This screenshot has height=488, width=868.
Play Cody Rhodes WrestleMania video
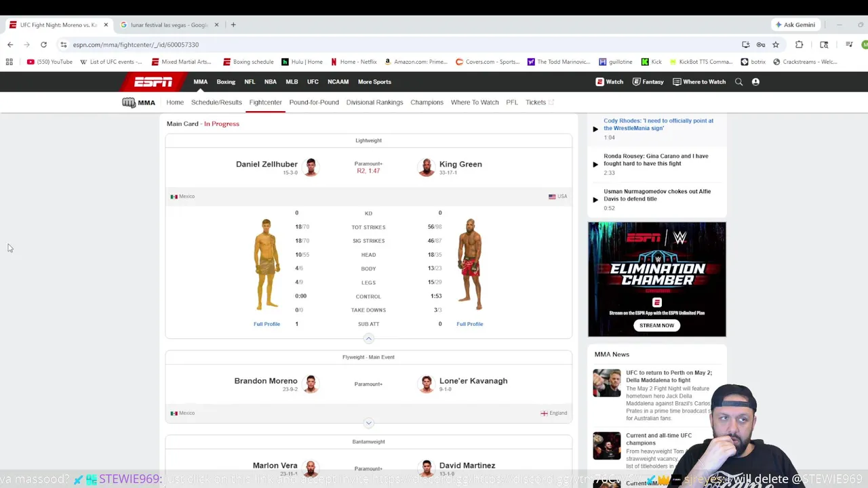pyautogui.click(x=595, y=129)
